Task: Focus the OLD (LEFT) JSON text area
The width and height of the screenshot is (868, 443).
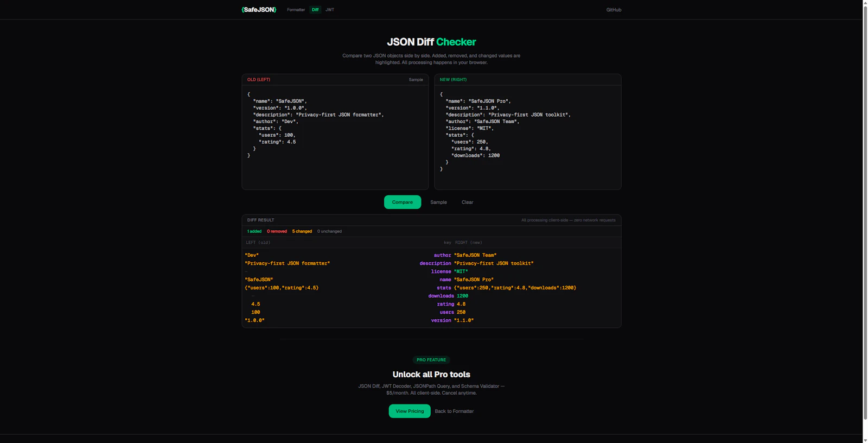Action: point(335,137)
